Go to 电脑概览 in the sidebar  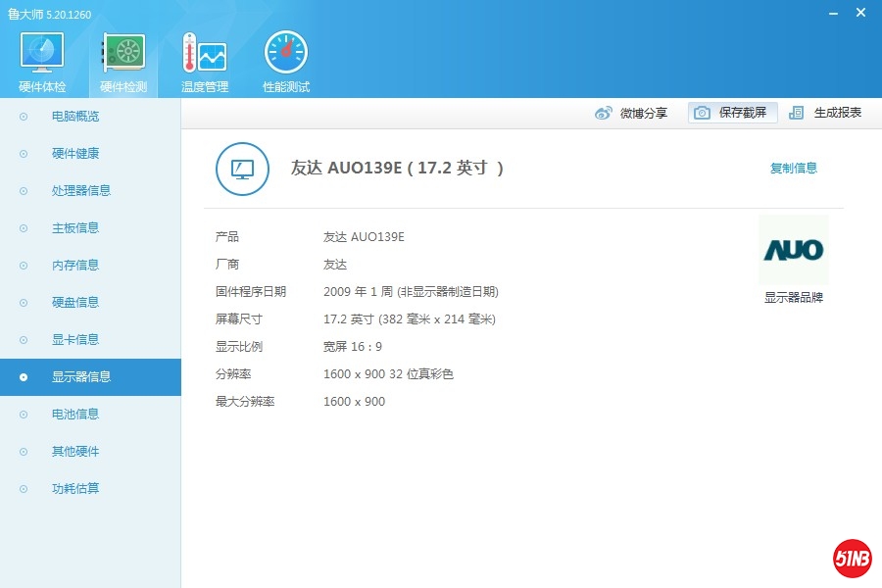[x=75, y=117]
